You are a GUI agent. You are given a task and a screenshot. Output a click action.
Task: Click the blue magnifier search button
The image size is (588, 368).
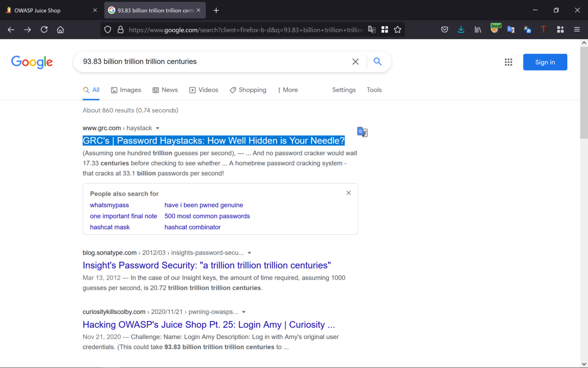point(377,61)
